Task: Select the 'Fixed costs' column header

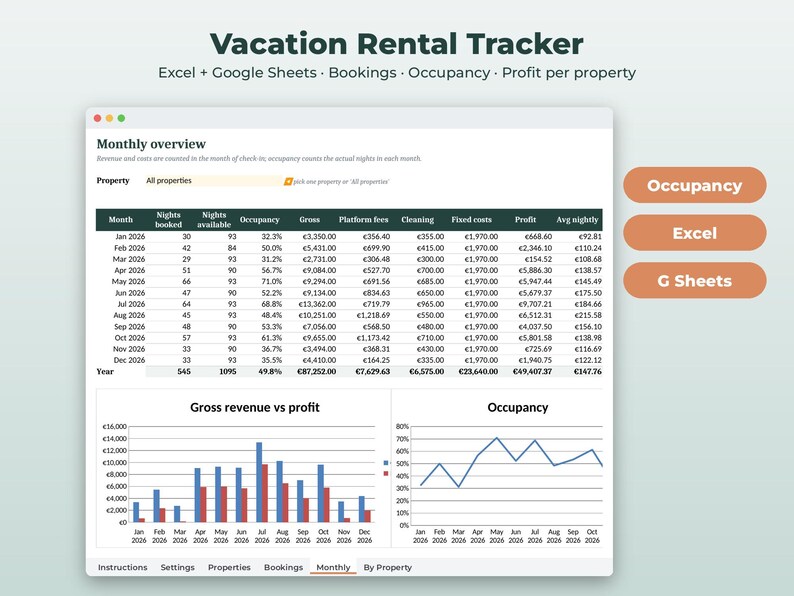Action: (x=471, y=220)
